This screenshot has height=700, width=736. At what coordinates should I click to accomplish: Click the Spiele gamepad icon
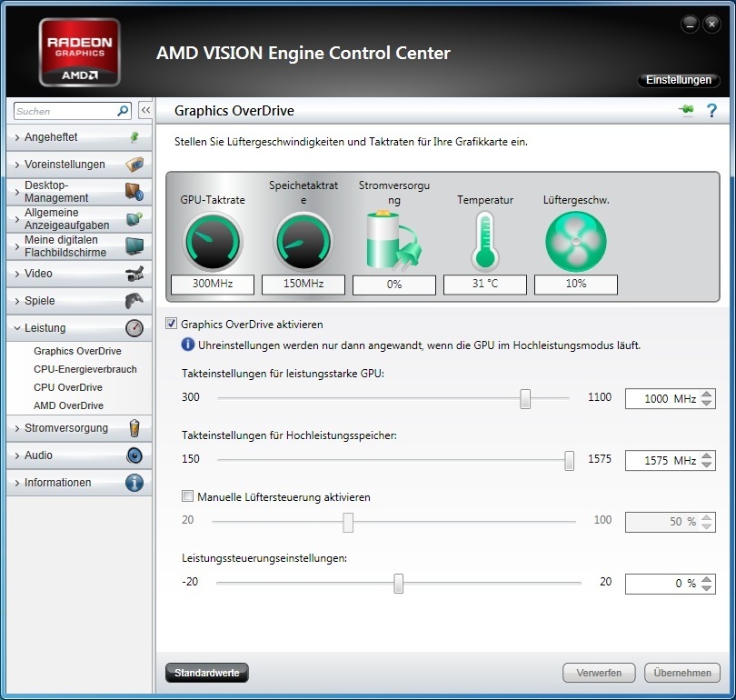[134, 301]
